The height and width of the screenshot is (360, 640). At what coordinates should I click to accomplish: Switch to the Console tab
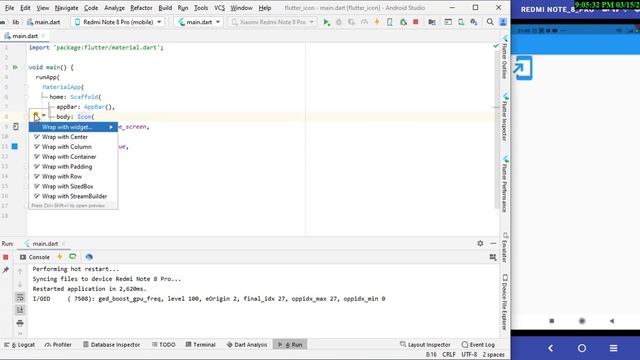pos(35,257)
